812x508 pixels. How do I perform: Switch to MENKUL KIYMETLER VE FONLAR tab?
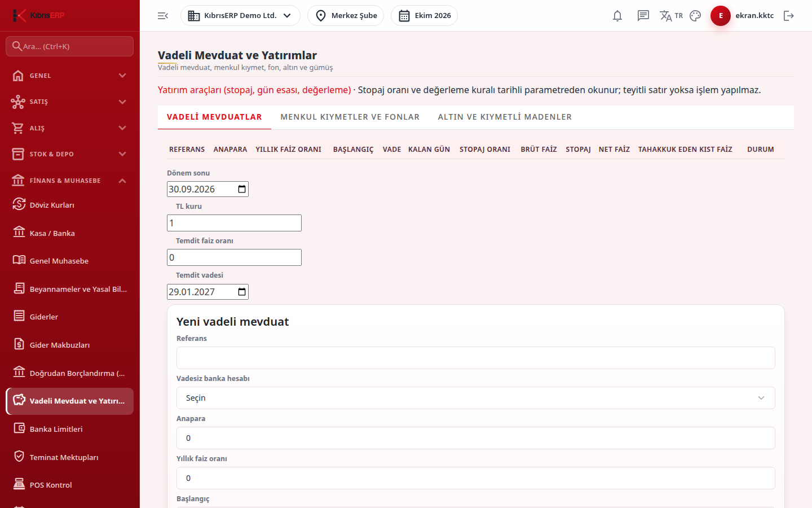coord(350,117)
